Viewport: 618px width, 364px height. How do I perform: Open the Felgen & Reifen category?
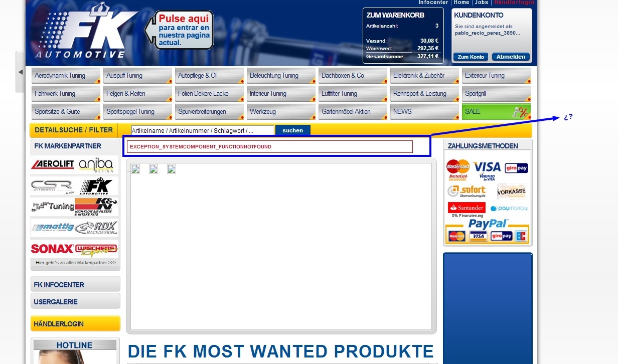point(137,94)
